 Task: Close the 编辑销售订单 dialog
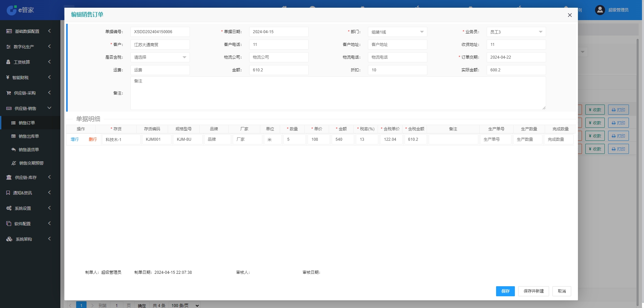click(x=570, y=15)
